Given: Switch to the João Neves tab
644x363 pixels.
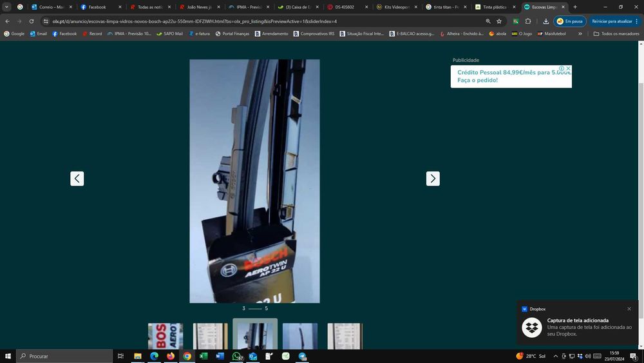Looking at the screenshot, I should click(x=200, y=7).
